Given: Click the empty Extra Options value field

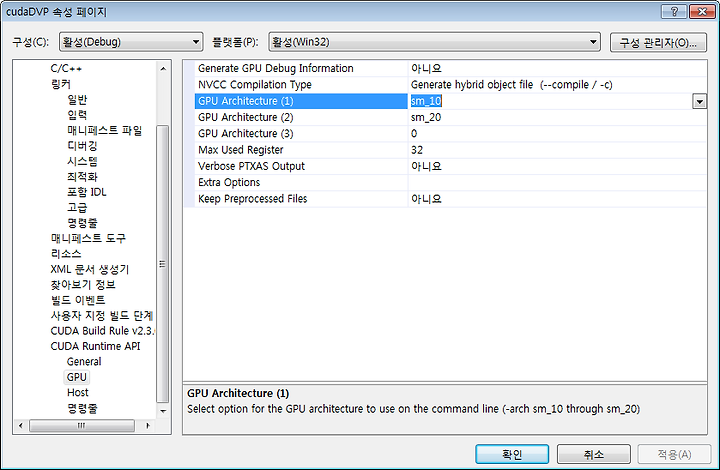Looking at the screenshot, I should pos(557,183).
